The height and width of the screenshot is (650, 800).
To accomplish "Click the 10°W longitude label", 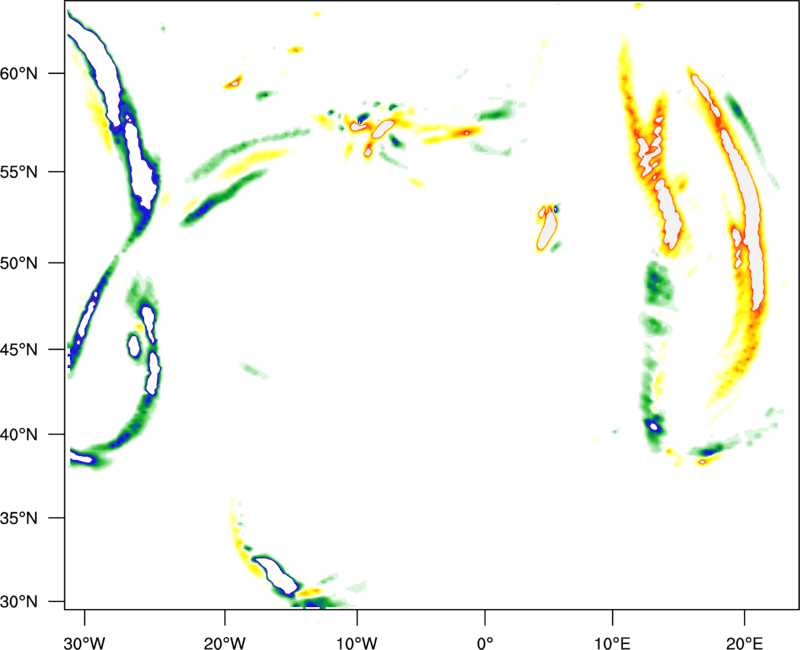I will (x=357, y=643).
